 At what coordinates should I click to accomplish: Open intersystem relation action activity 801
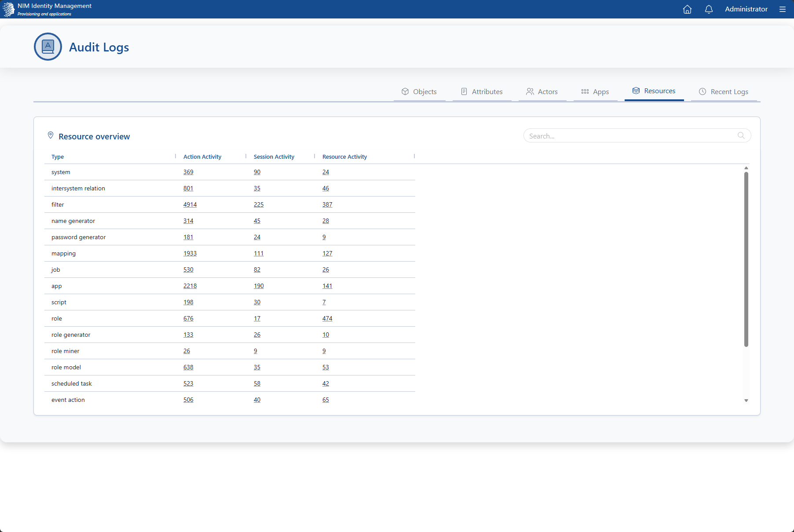(188, 188)
